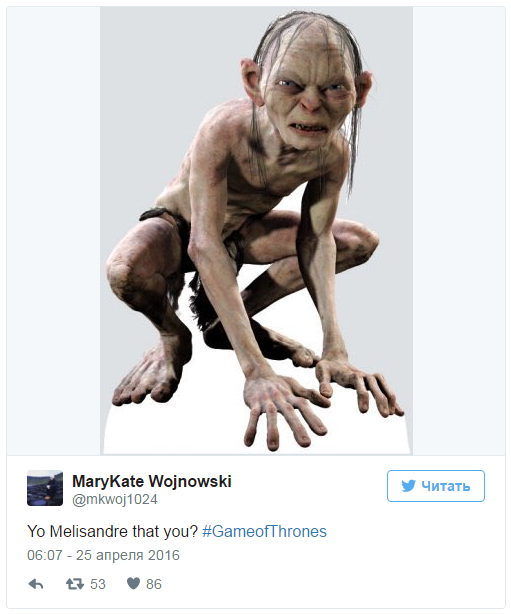The image size is (511, 614).
Task: Click the tweet text "Yo Melisandre that you?"
Action: tap(112, 531)
